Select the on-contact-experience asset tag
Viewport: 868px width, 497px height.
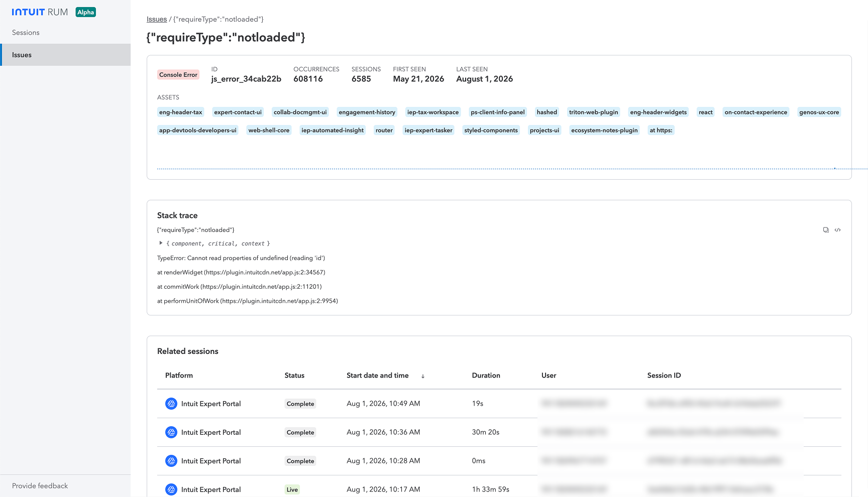click(x=756, y=112)
